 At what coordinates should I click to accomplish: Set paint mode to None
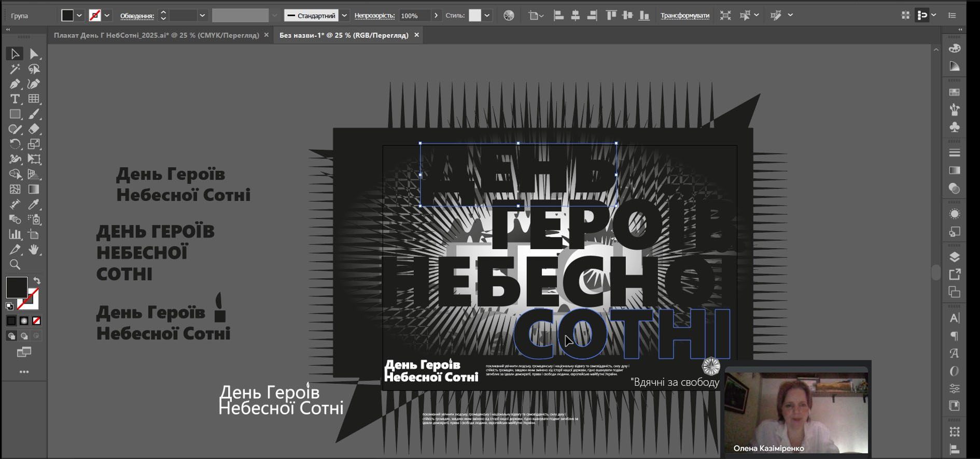(36, 321)
